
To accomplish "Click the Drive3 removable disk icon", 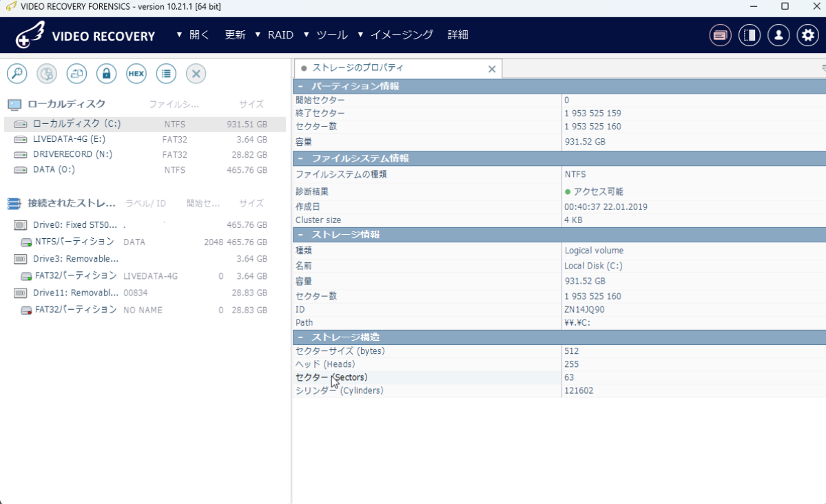I will [21, 259].
